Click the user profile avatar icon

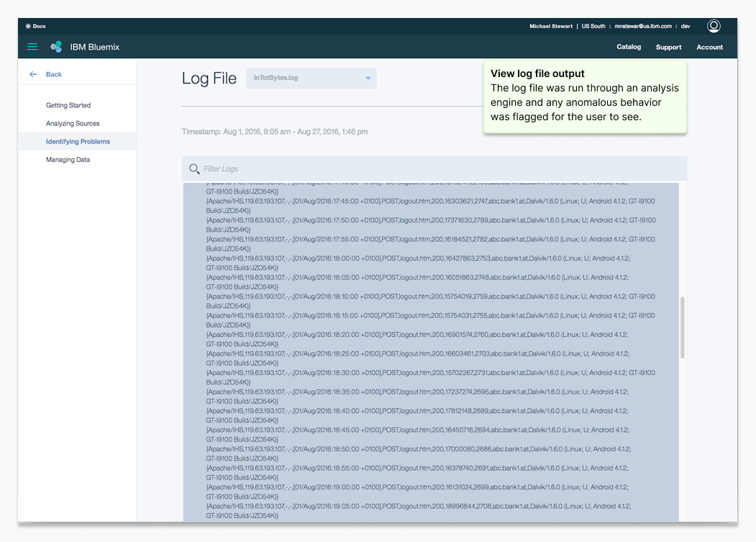click(x=714, y=26)
